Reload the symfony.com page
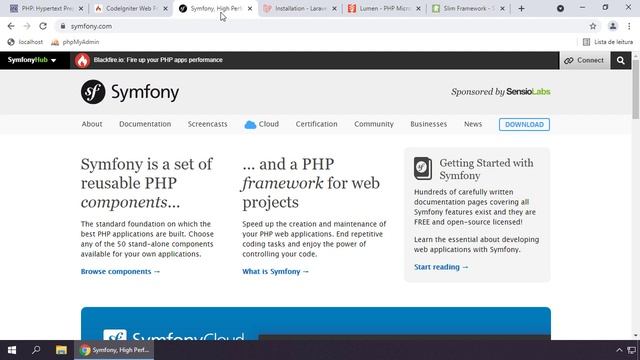This screenshot has width=640, height=360. tap(43, 26)
